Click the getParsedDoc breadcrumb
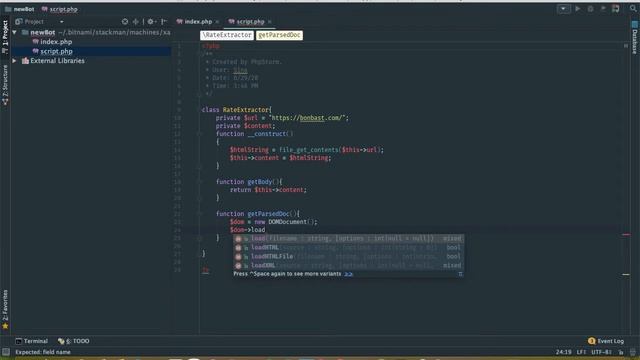Image resolution: width=640 pixels, height=360 pixels. pyautogui.click(x=280, y=35)
